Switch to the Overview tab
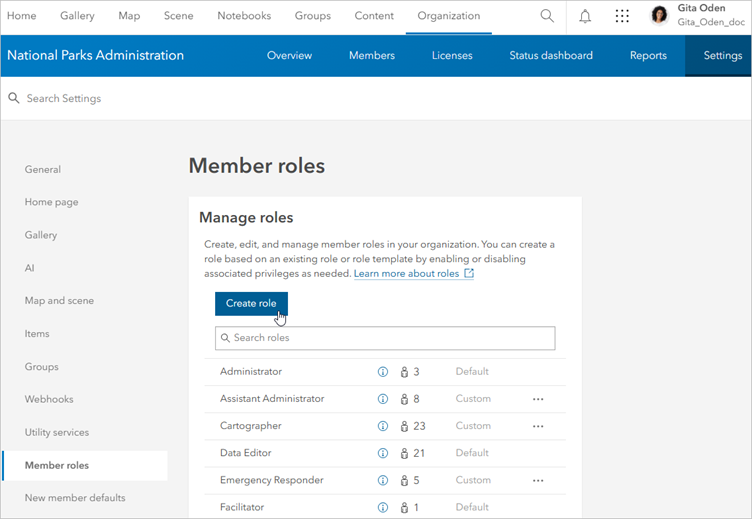Screen dimensions: 752x519 point(289,56)
